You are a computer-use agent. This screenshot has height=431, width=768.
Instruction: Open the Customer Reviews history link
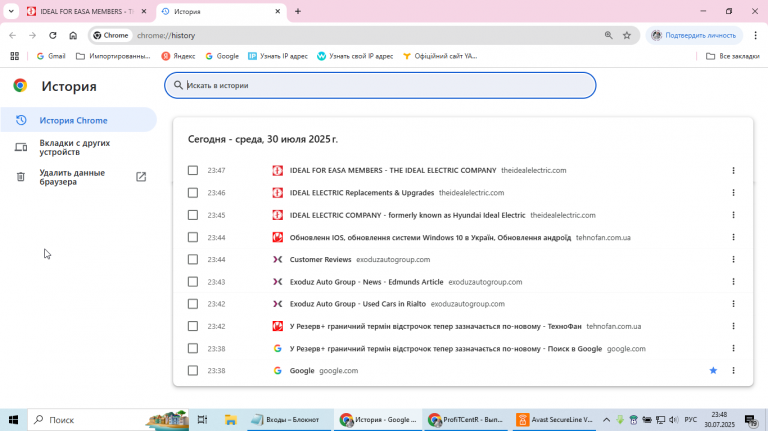[x=320, y=260]
